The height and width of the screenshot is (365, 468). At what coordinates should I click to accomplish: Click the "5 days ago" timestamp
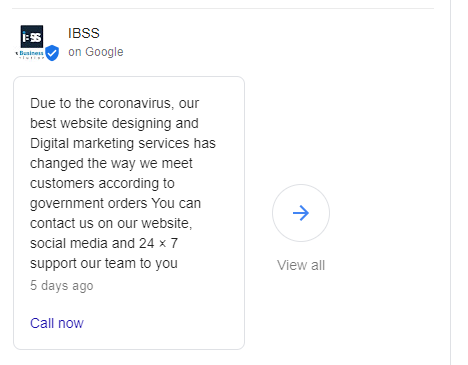62,286
